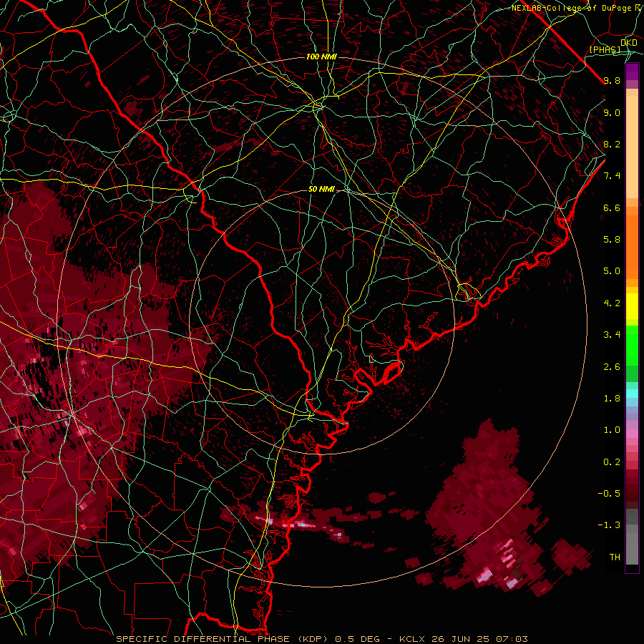Pick the bright yellow segment of the color scale

pyautogui.click(x=632, y=306)
